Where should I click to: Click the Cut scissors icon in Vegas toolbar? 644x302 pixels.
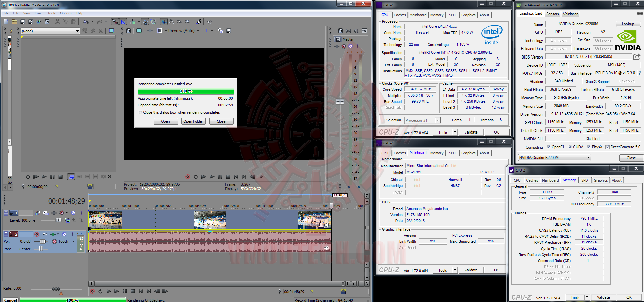tap(57, 22)
